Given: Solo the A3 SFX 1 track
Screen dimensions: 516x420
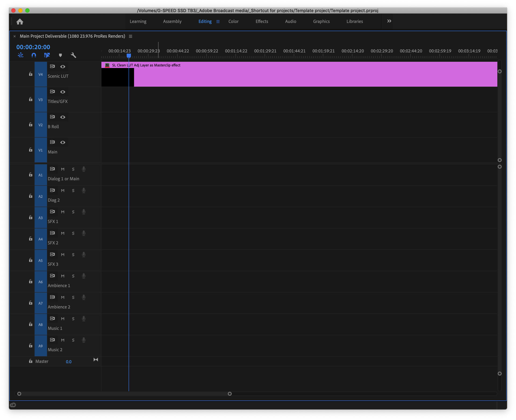Looking at the screenshot, I should [x=73, y=212].
